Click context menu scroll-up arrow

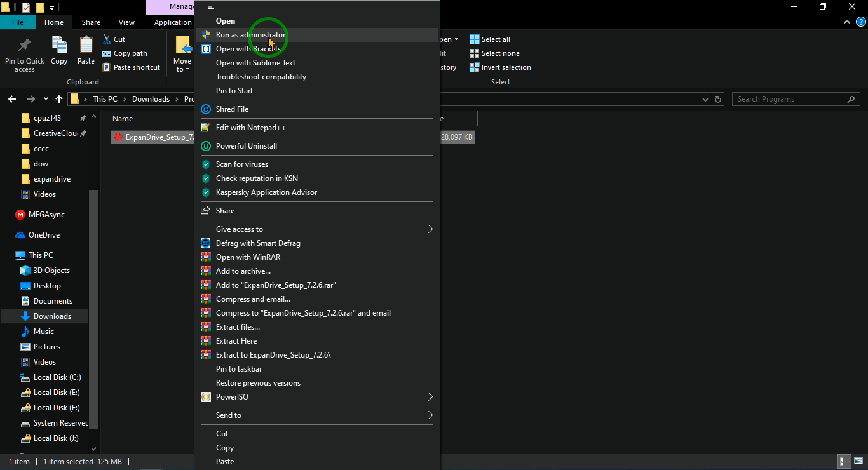[x=210, y=7]
